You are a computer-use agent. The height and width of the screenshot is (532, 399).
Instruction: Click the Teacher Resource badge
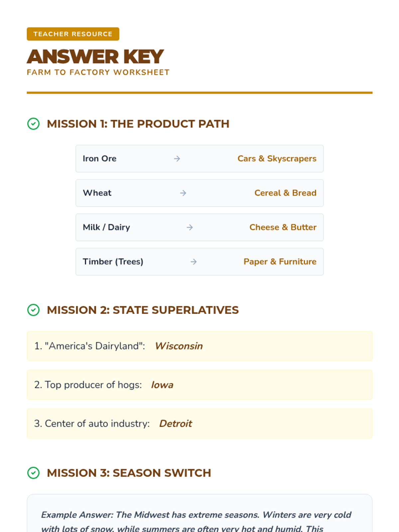tap(73, 34)
